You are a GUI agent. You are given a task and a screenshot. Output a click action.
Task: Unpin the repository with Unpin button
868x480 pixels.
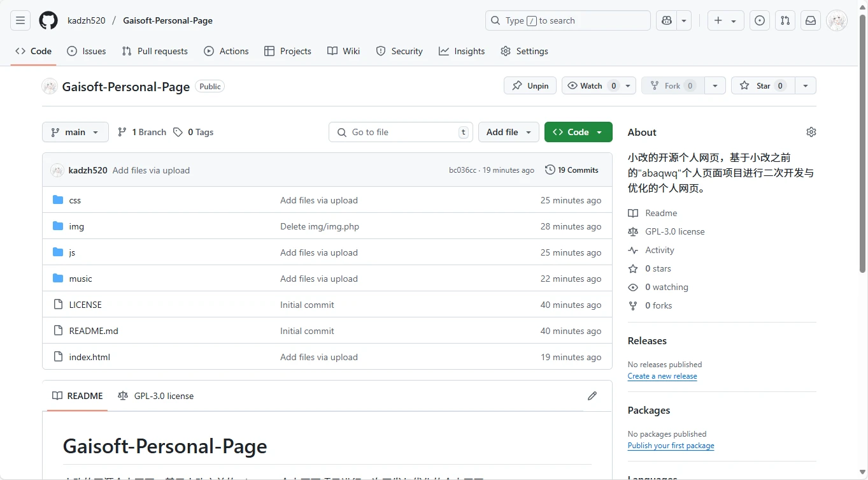tap(530, 86)
